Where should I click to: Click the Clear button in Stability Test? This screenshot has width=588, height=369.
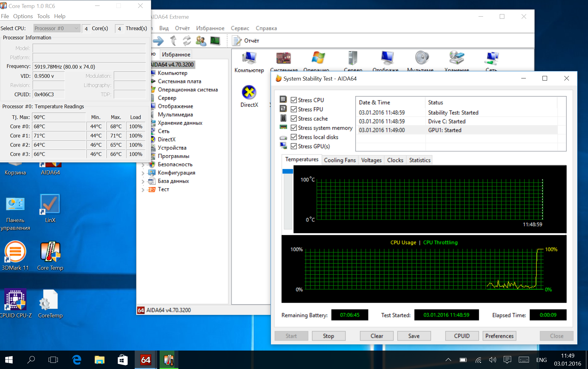pyautogui.click(x=377, y=336)
